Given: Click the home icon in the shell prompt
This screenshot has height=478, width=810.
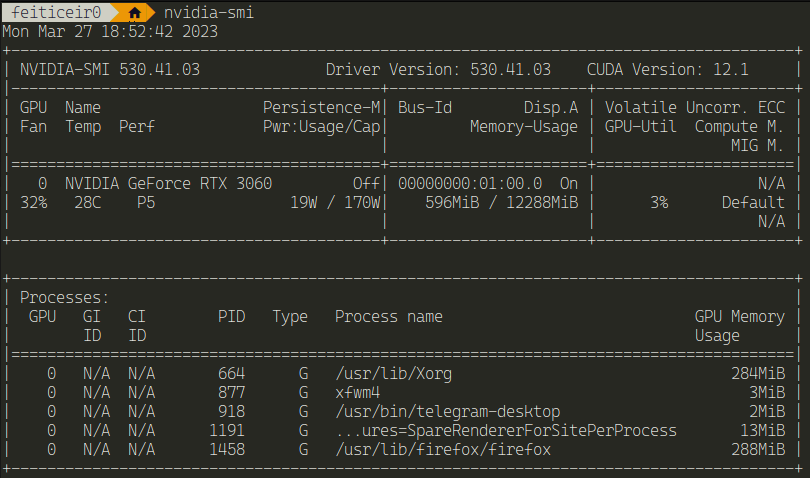Looking at the screenshot, I should tap(134, 12).
